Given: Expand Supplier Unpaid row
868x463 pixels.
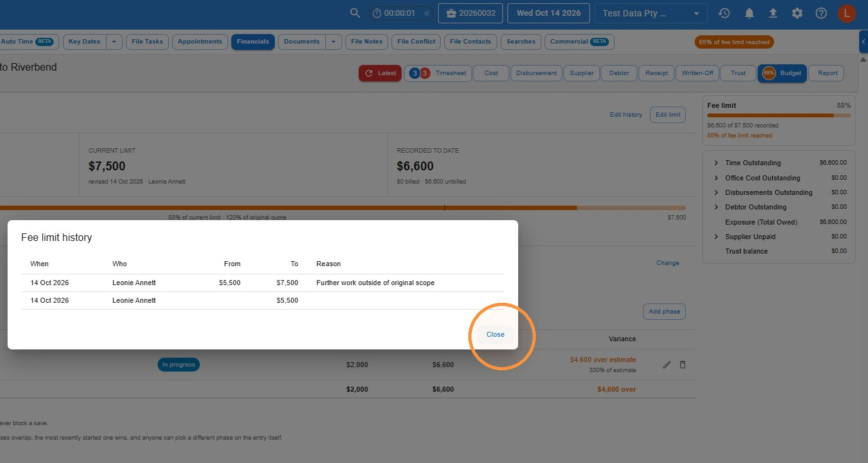Looking at the screenshot, I should click(x=716, y=237).
